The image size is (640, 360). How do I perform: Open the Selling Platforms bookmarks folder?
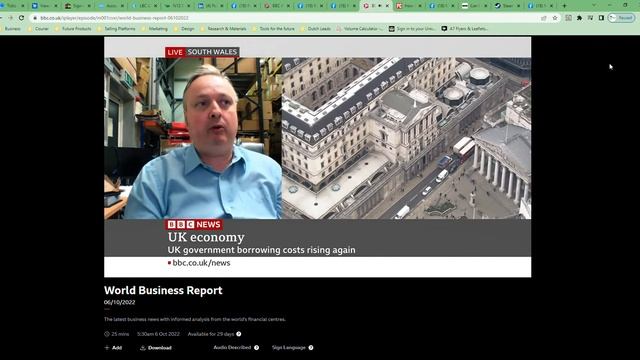click(x=117, y=29)
